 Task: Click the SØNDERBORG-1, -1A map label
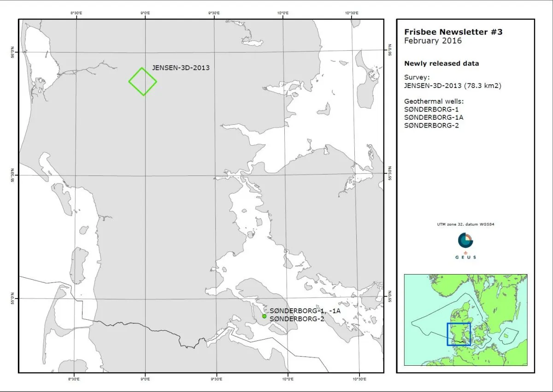click(305, 311)
